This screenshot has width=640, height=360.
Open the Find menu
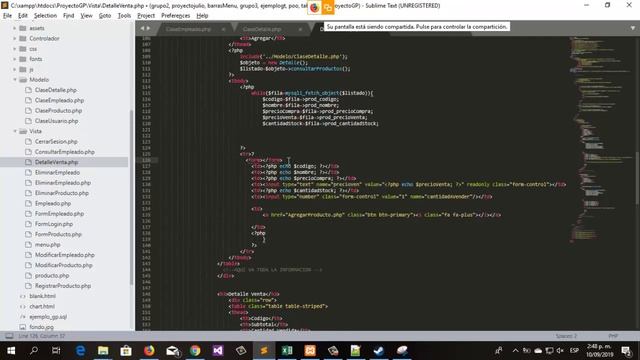[69, 16]
